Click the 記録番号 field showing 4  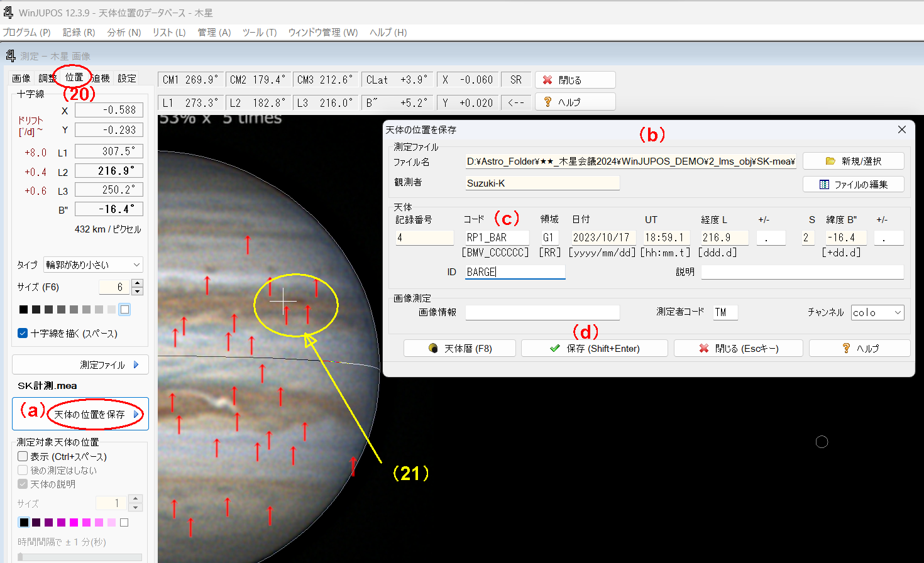click(424, 238)
